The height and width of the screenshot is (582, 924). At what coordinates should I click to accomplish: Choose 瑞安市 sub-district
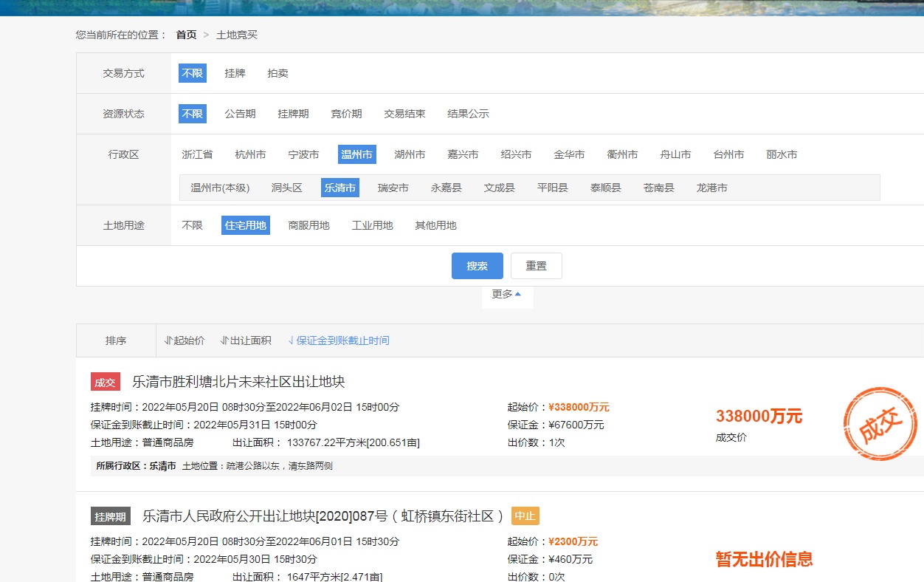click(x=393, y=188)
